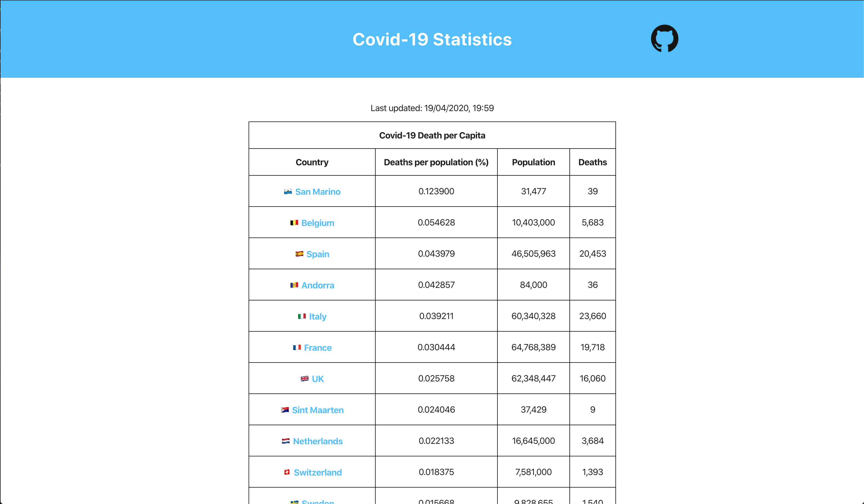Click the San Marino flag icon
The width and height of the screenshot is (864, 504).
pos(288,192)
